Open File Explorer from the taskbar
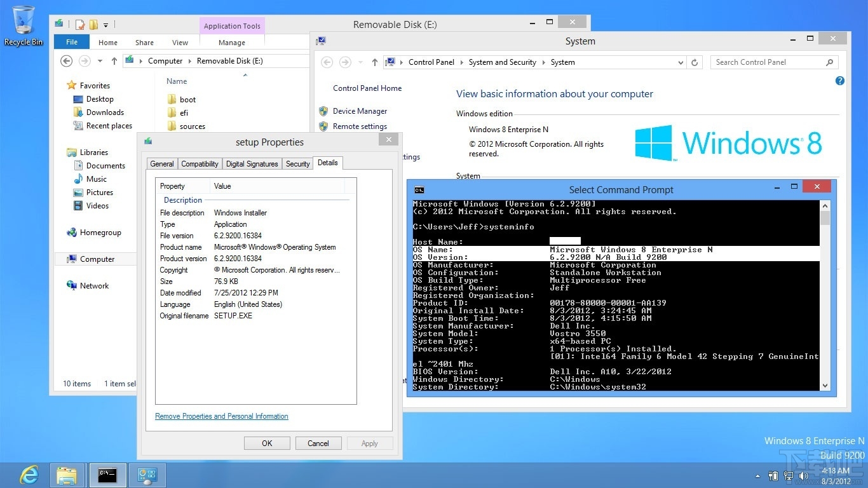This screenshot has height=488, width=868. tap(67, 475)
